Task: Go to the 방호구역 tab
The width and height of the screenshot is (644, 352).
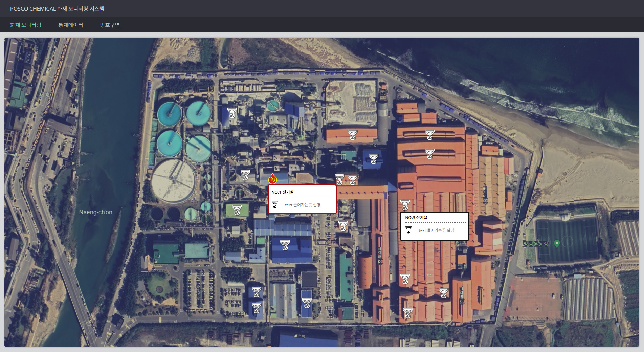Action: pos(110,25)
